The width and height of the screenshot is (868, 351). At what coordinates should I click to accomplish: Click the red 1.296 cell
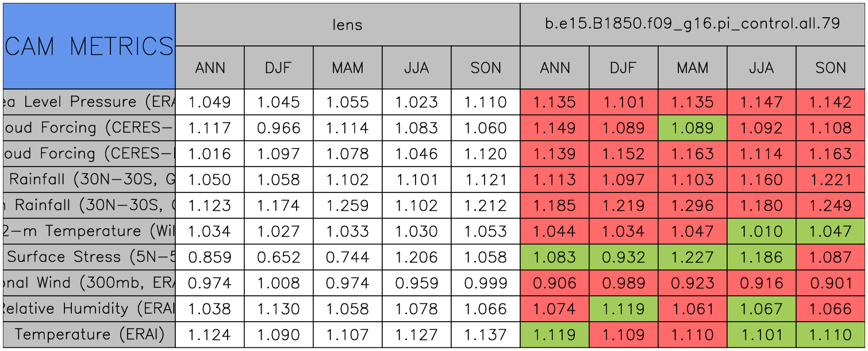pos(693,205)
